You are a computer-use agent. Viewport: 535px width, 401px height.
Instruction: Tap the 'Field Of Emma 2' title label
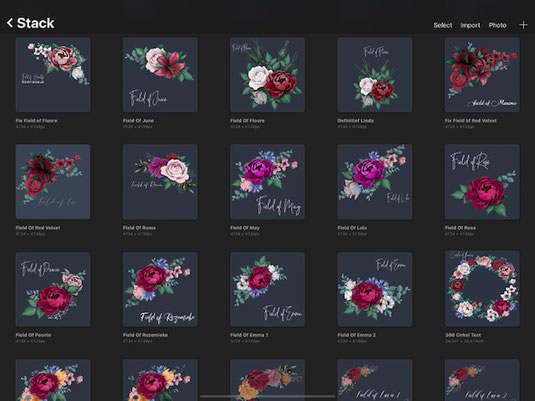(357, 335)
